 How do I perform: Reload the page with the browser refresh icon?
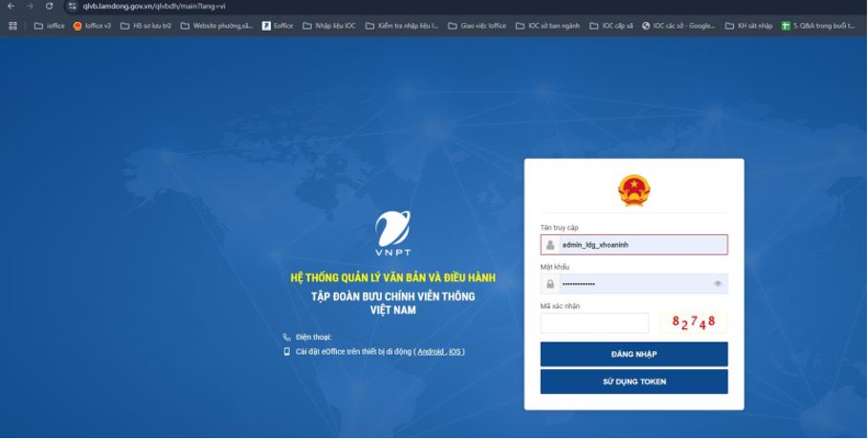[49, 7]
